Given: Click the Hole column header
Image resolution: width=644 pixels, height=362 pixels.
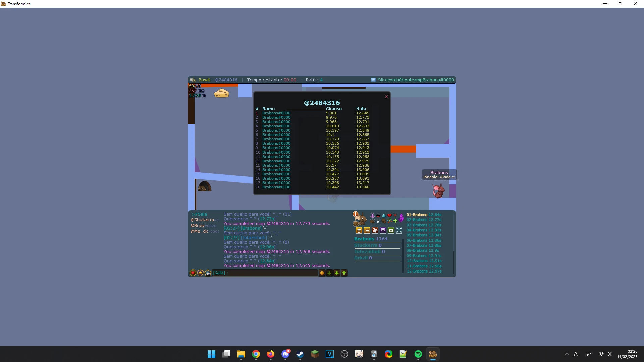Looking at the screenshot, I should [361, 109].
